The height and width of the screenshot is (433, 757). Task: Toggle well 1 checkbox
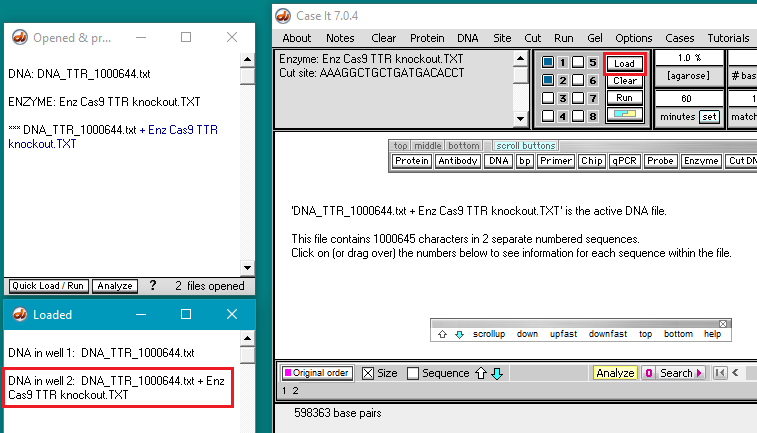coord(547,62)
